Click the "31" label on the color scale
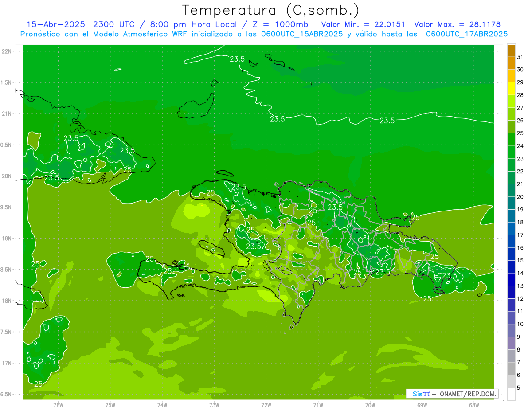532x411 pixels. point(520,57)
